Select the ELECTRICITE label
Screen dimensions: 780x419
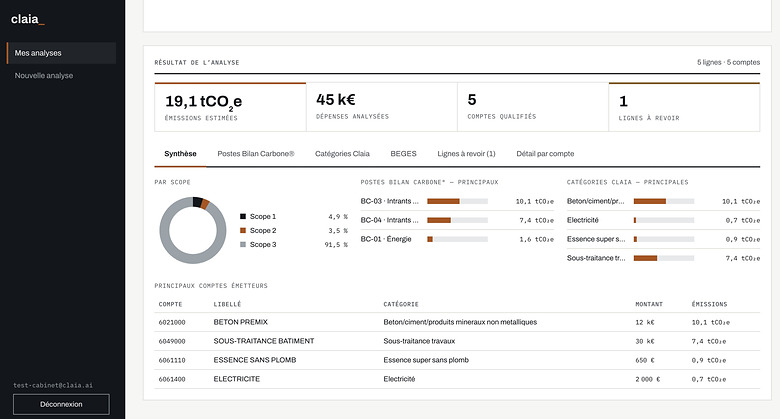click(x=236, y=379)
